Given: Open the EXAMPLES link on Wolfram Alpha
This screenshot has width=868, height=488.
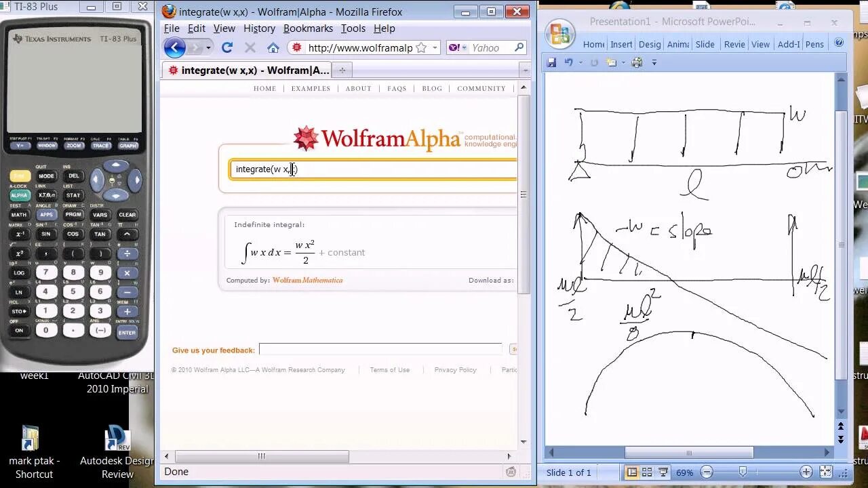Looking at the screenshot, I should pyautogui.click(x=311, y=88).
